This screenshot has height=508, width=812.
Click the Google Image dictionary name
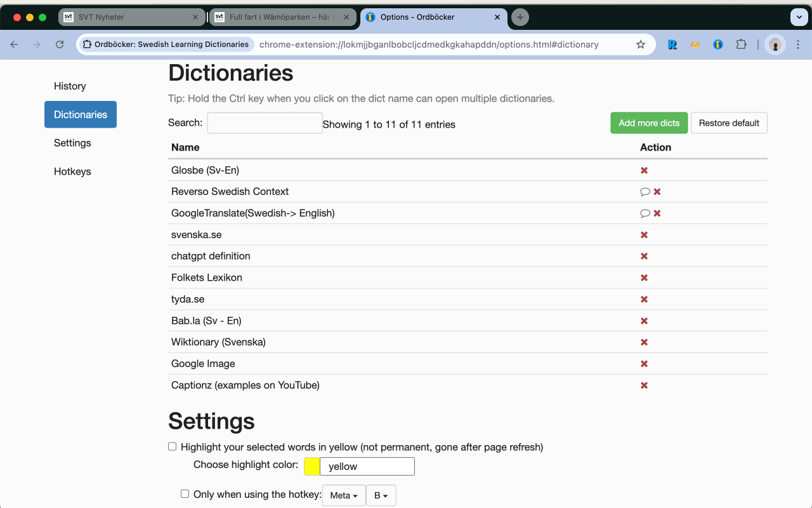coord(203,364)
